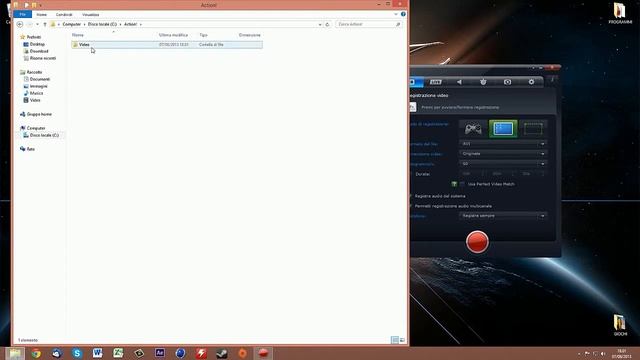Click Action! in the address breadcrumb
Viewport: 640px width, 360px height.
[130, 24]
